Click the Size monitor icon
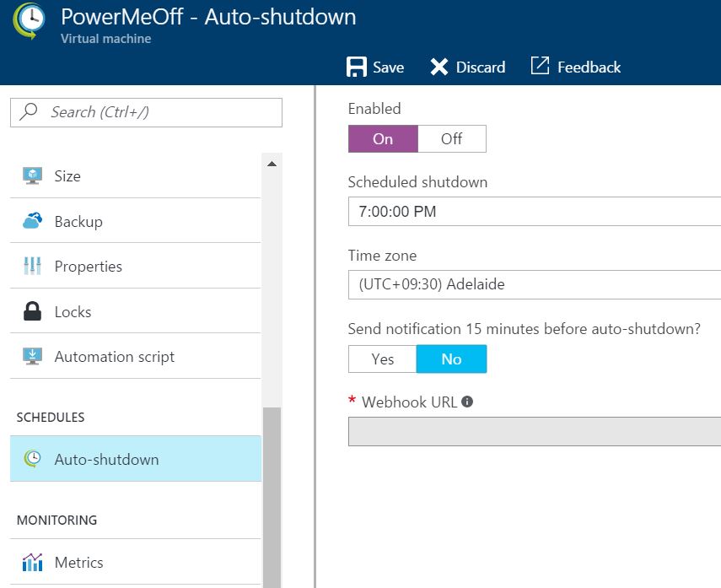The height and width of the screenshot is (588, 721). click(x=32, y=175)
